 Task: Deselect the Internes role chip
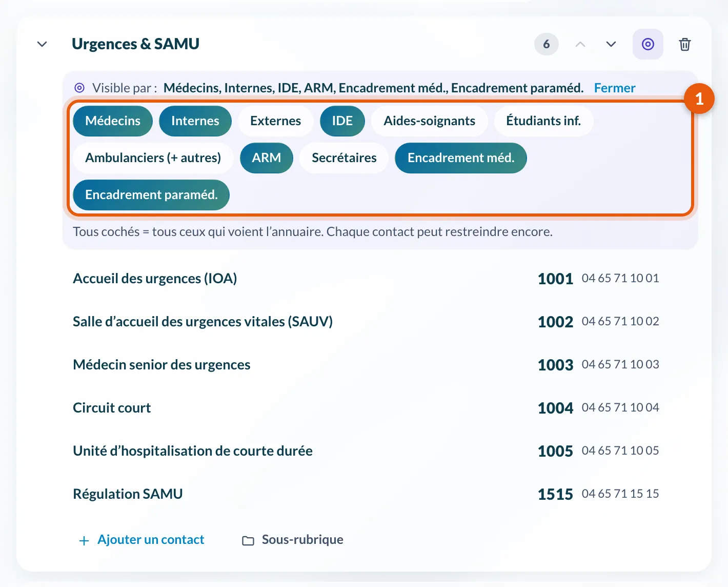point(195,121)
